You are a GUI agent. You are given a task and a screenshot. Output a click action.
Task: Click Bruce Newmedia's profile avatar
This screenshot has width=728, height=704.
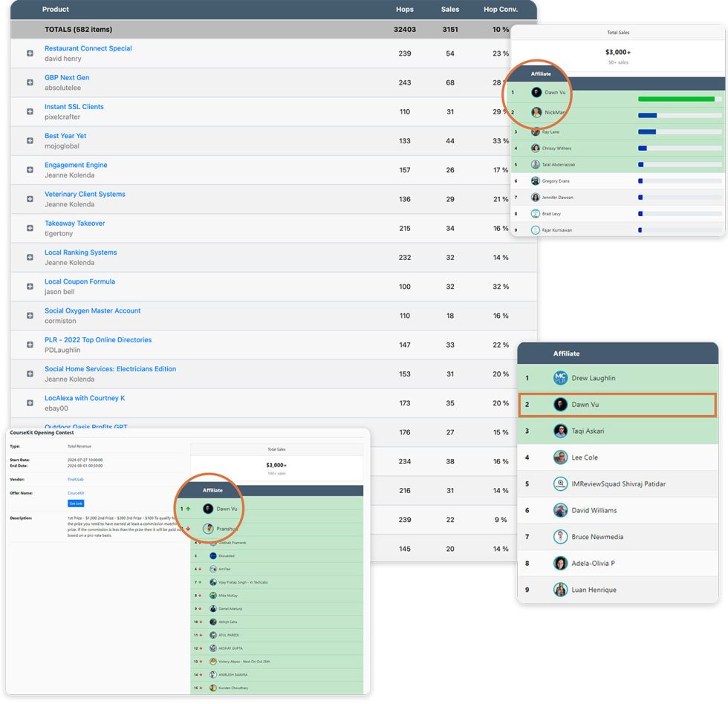pyautogui.click(x=560, y=537)
